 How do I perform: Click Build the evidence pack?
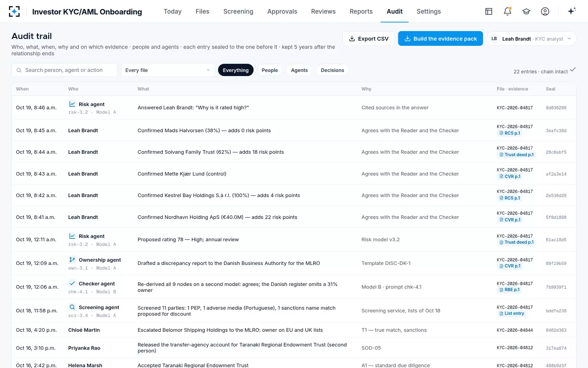441,38
